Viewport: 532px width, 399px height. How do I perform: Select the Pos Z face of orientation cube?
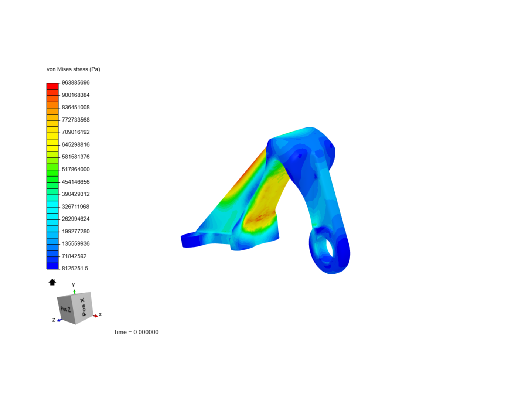coord(66,309)
